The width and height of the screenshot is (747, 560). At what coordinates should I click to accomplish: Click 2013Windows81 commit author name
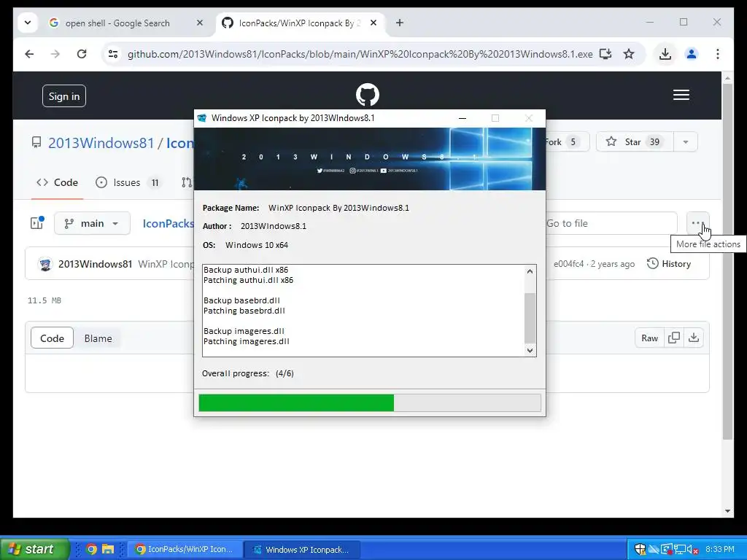coord(96,264)
